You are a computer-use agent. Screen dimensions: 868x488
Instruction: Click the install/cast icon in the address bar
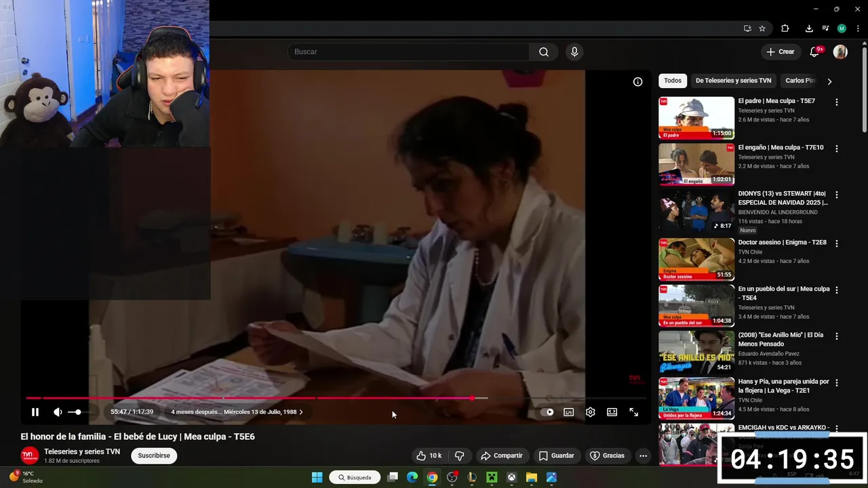click(x=747, y=28)
